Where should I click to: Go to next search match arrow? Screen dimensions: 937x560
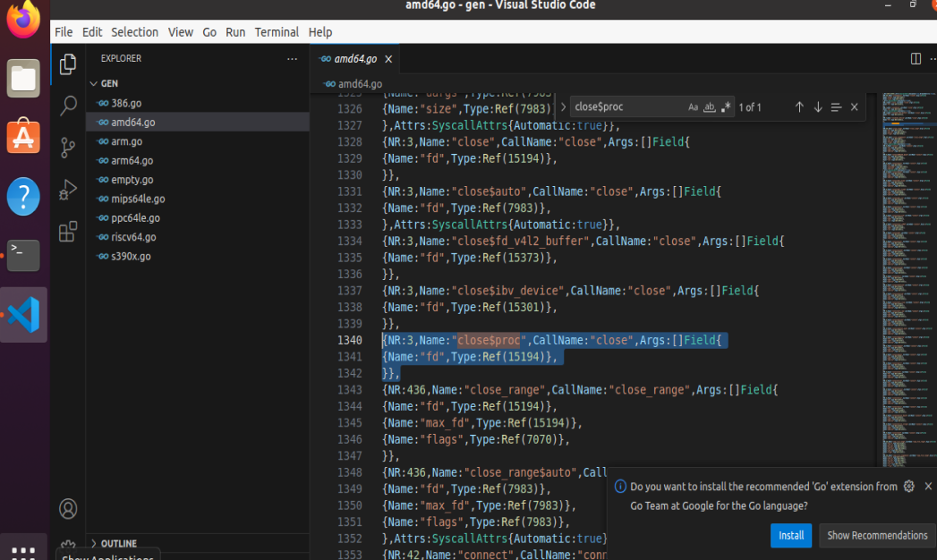click(x=818, y=107)
